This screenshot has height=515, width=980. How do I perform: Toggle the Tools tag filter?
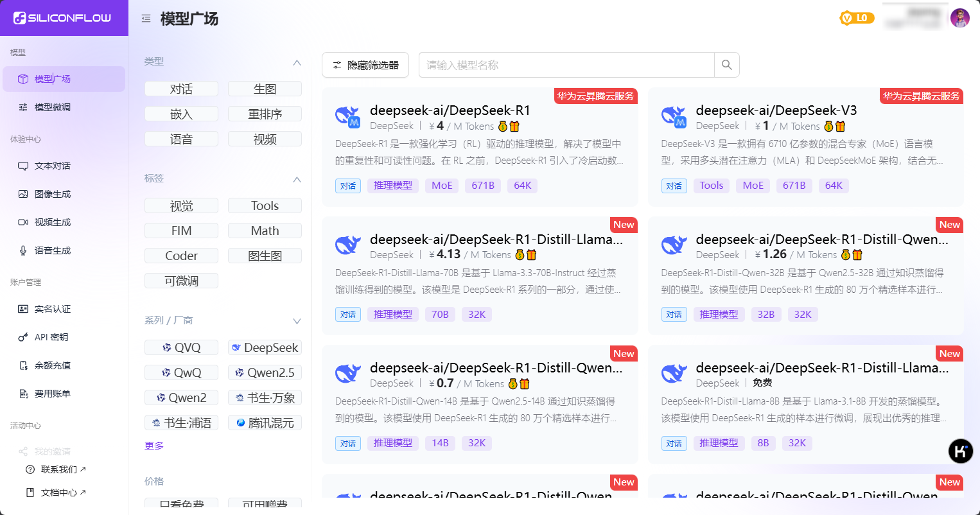click(x=265, y=205)
